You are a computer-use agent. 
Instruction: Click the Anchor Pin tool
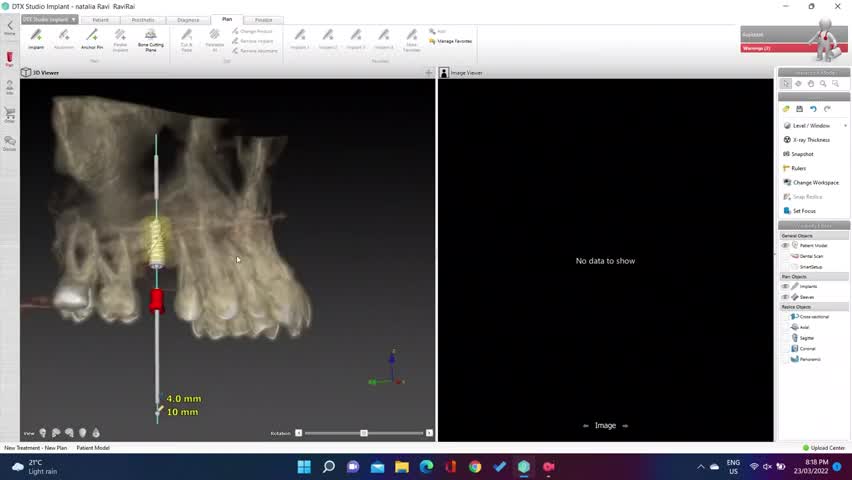tap(92, 38)
